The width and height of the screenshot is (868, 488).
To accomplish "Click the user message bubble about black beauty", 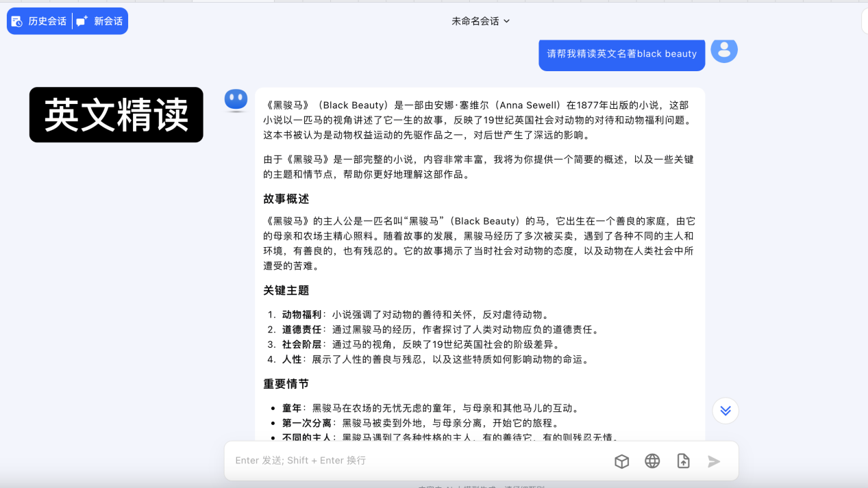I will tap(621, 54).
